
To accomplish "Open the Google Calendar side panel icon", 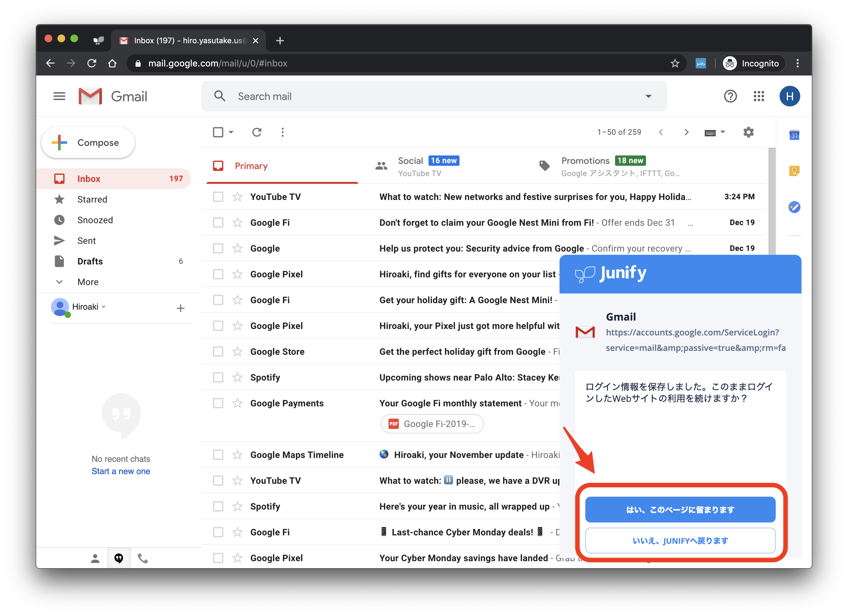I will click(794, 135).
